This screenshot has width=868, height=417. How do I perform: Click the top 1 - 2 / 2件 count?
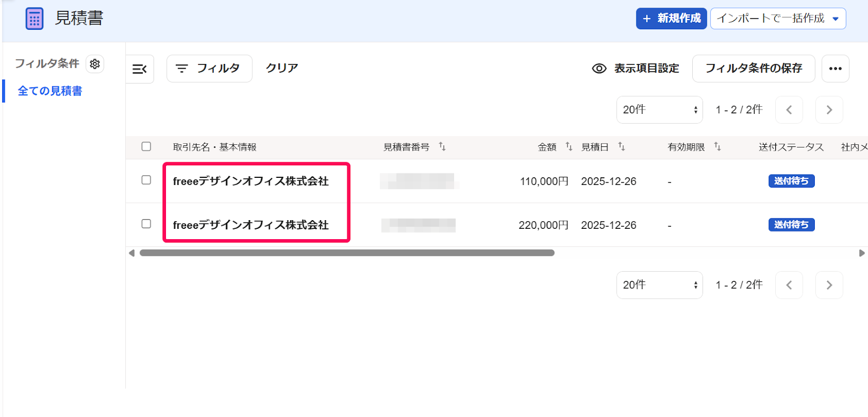[739, 110]
